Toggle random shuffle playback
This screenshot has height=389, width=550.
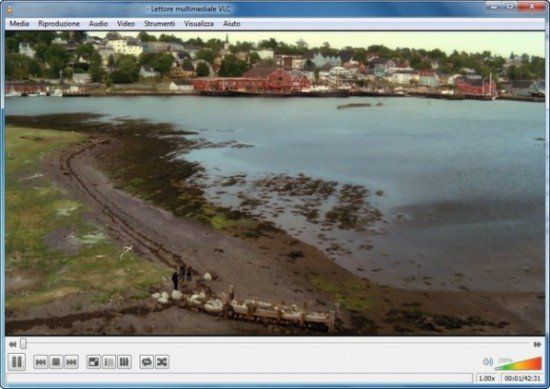tap(162, 362)
